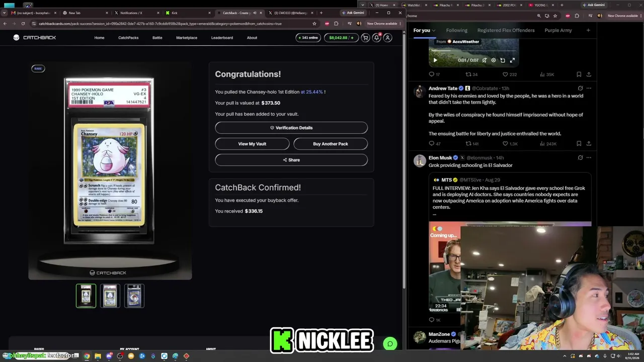Click the Verification Details button
644x362 pixels.
[291, 128]
